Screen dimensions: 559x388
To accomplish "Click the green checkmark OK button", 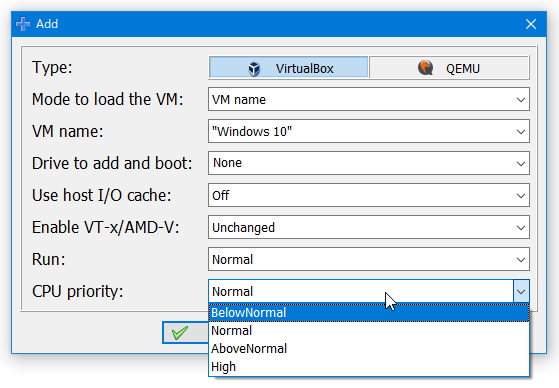I will [185, 333].
